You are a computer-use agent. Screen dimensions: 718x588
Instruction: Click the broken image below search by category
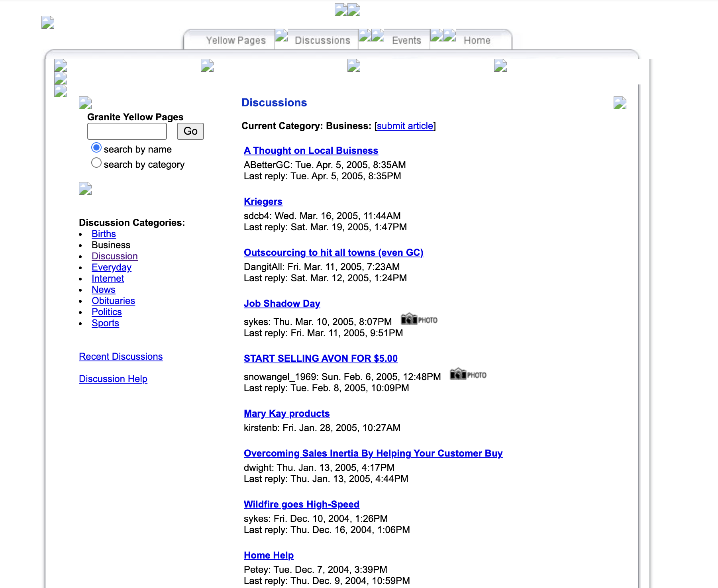(85, 188)
